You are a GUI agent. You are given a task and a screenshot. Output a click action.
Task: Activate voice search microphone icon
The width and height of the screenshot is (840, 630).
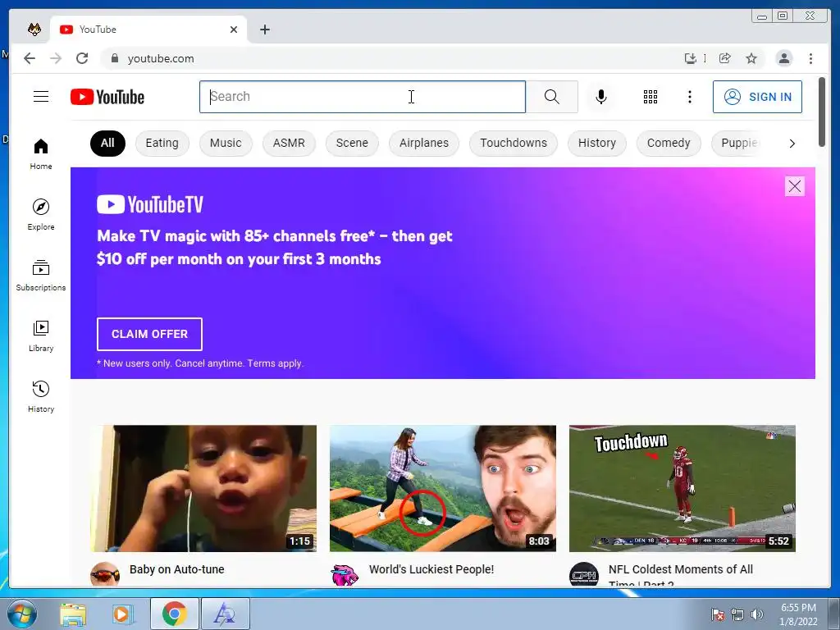click(x=601, y=97)
